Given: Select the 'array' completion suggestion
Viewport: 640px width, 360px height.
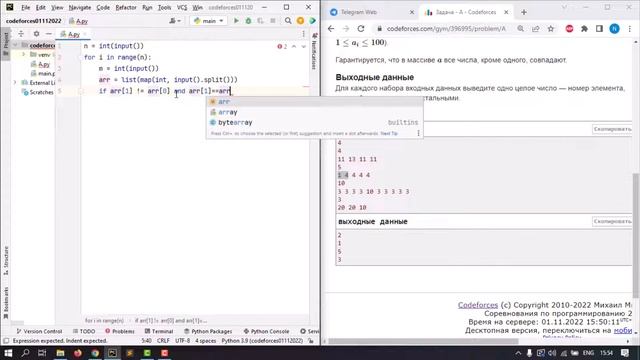Looking at the screenshot, I should coord(314,112).
